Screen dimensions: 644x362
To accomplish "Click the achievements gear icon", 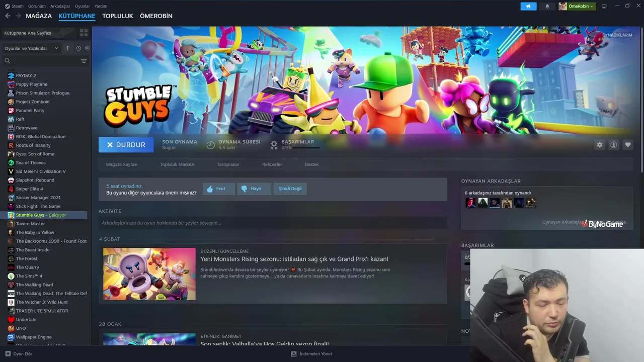I will click(274, 145).
